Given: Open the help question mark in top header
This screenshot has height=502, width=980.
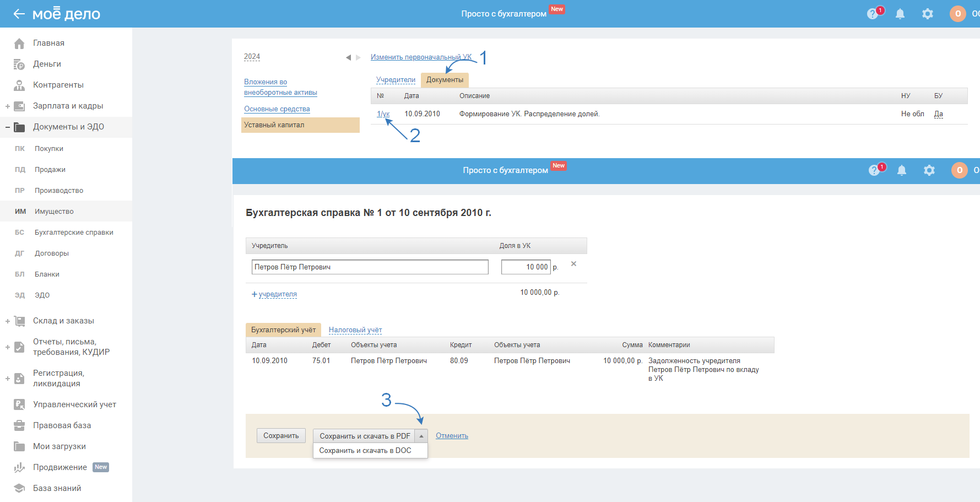Looking at the screenshot, I should click(x=873, y=14).
